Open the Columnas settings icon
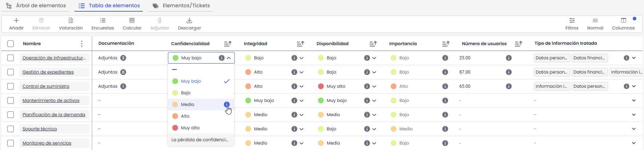Viewport: 644px width, 150px height. (x=623, y=21)
